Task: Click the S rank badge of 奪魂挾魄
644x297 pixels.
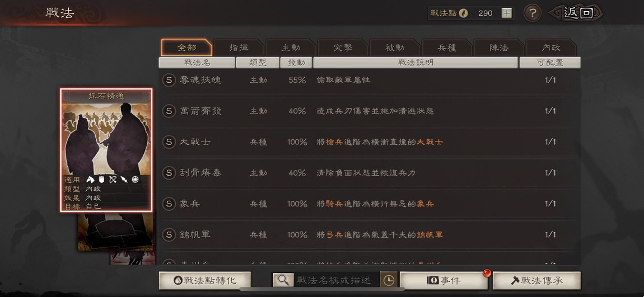Action: 169,80
